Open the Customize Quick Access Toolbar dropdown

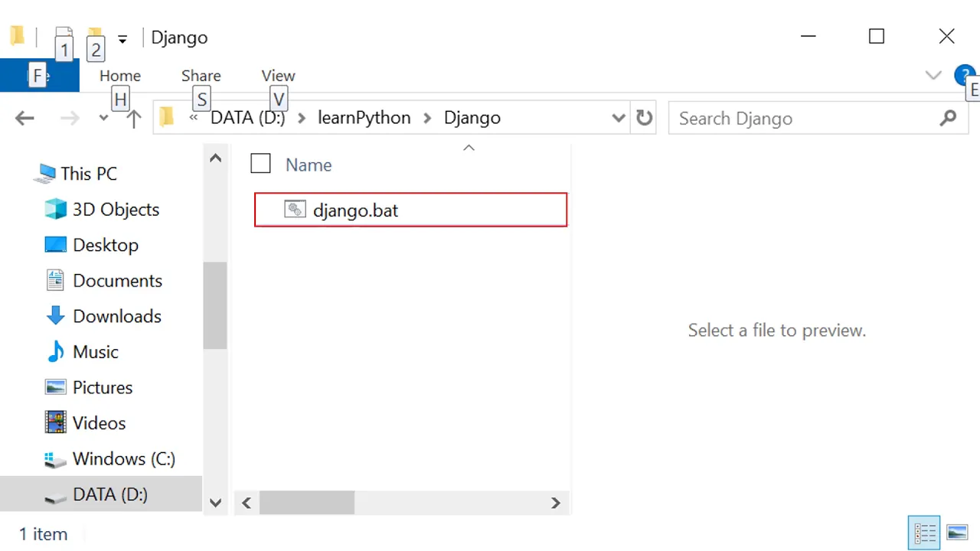click(122, 39)
